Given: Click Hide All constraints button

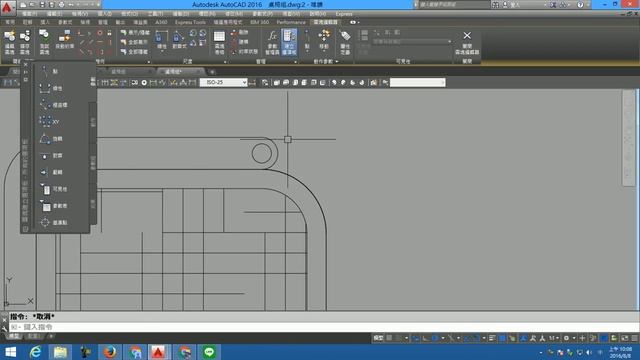Looking at the screenshot, I should [134, 52].
